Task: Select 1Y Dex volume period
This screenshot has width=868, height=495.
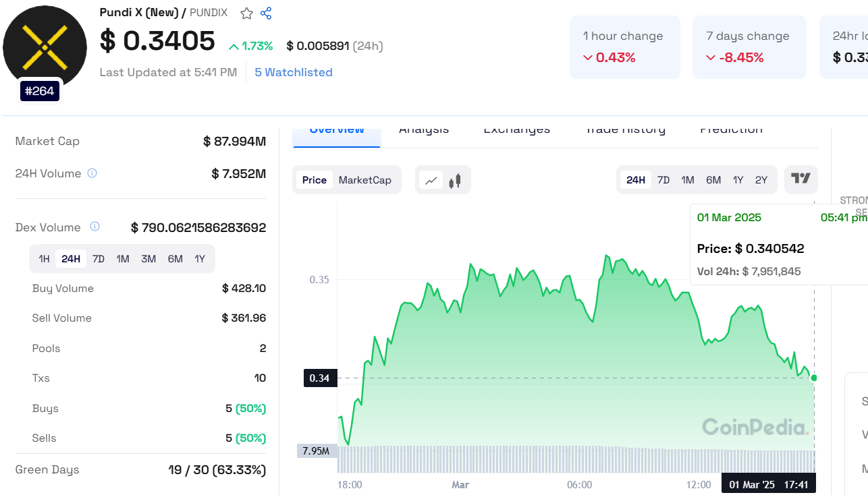Action: 200,259
